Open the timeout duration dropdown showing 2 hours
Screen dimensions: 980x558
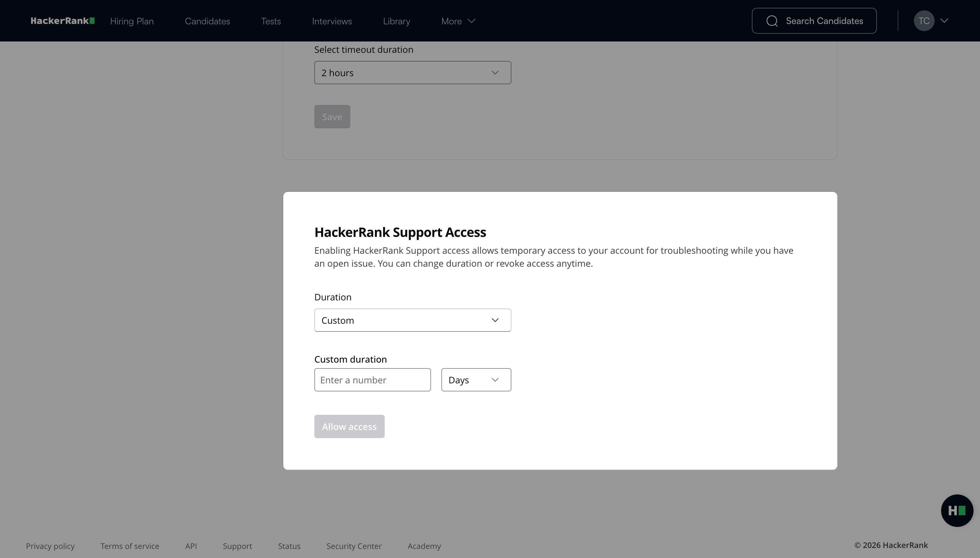coord(413,73)
